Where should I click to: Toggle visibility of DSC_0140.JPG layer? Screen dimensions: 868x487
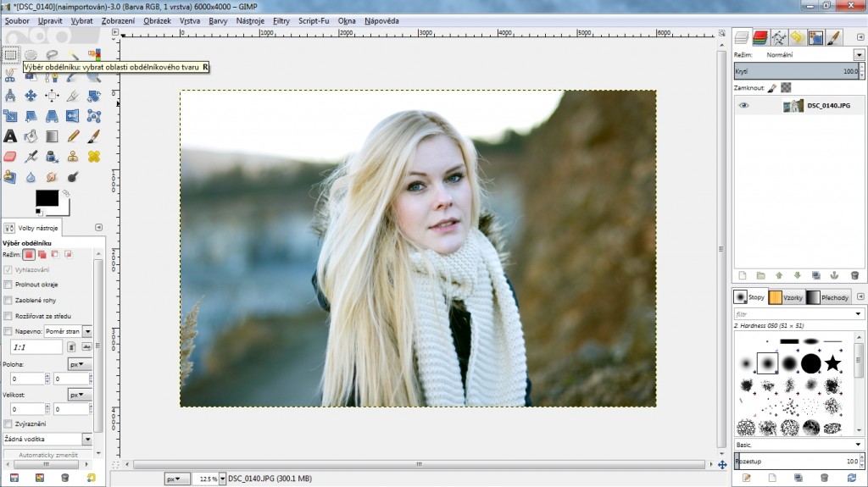click(743, 105)
